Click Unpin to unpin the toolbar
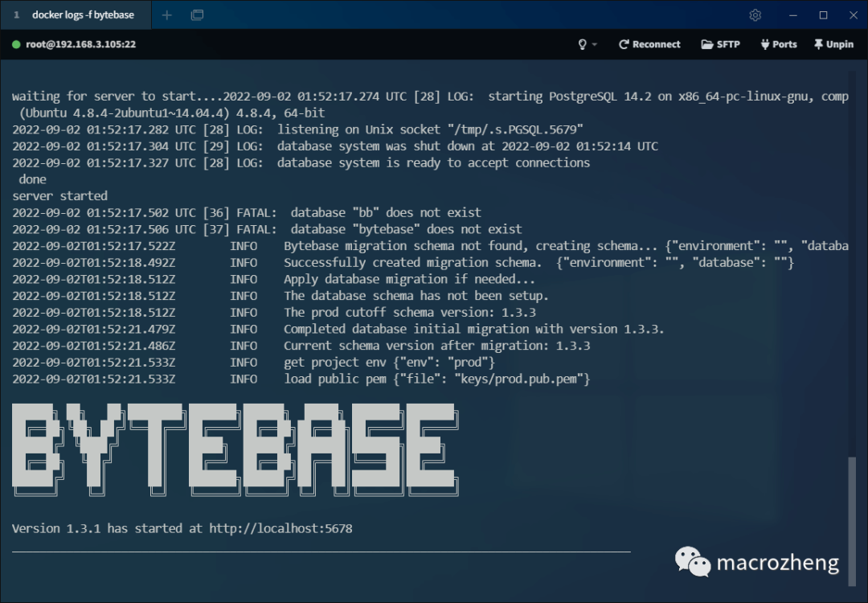This screenshot has height=603, width=868. [833, 44]
